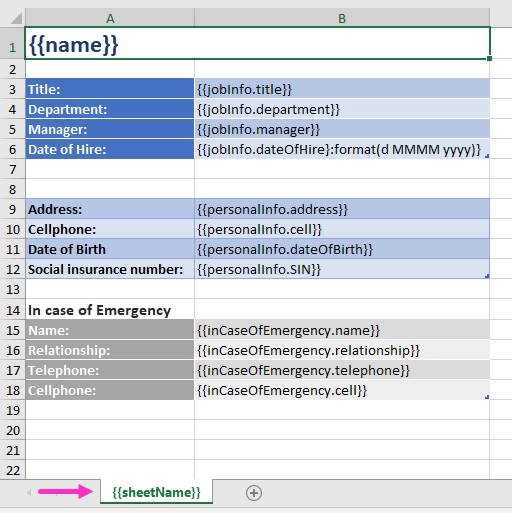
Task: Select the Cellphone: cell in row 10
Action: click(110, 229)
